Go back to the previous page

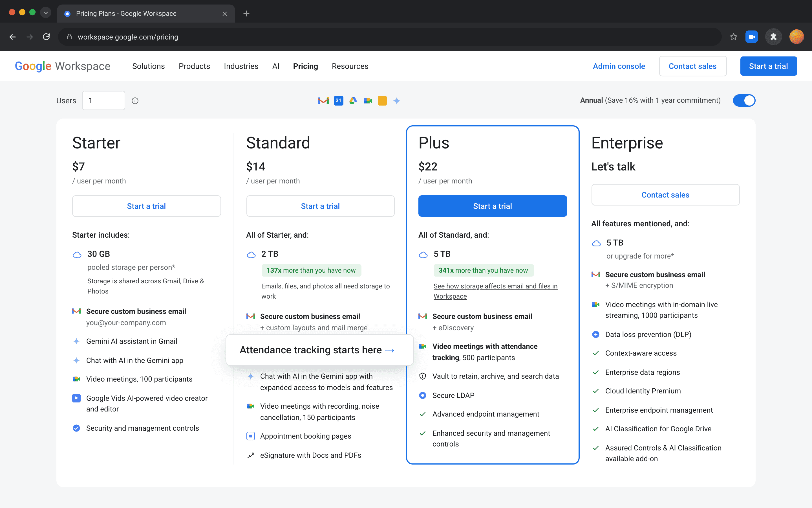pos(13,37)
